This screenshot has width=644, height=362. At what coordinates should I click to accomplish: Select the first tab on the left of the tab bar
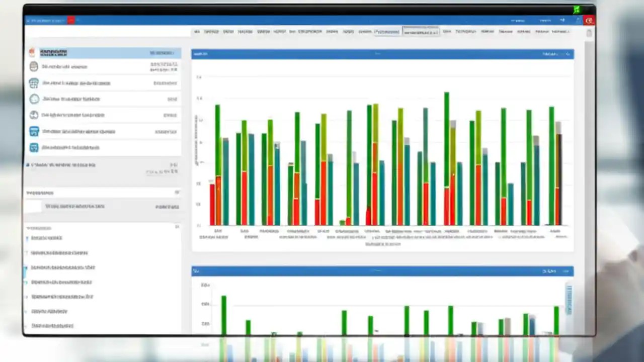click(197, 31)
